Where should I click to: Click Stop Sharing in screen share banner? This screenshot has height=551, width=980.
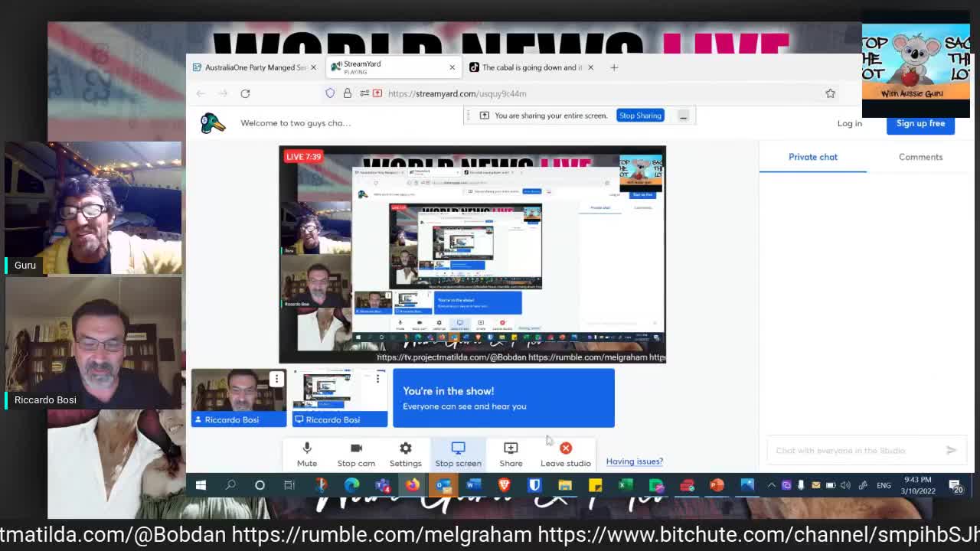pos(640,116)
